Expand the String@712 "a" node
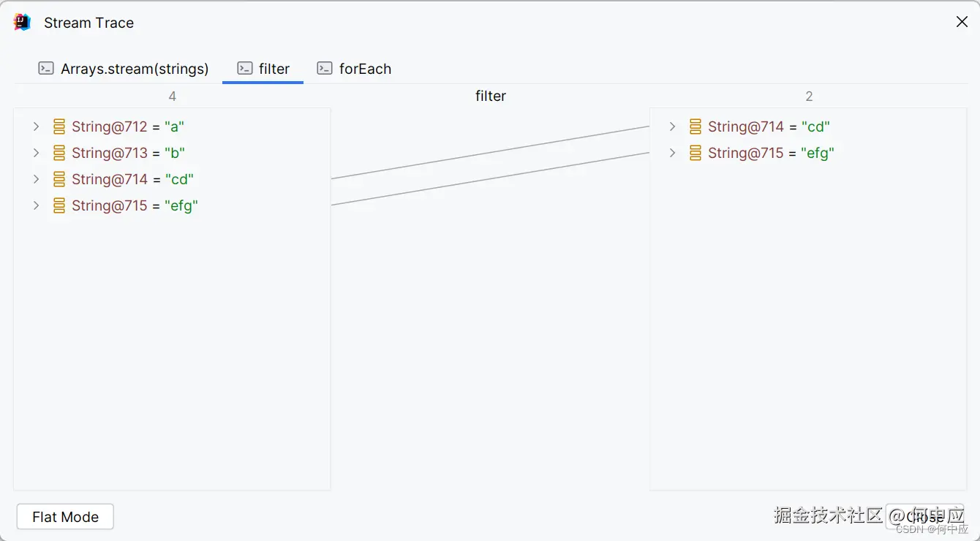 coord(36,127)
